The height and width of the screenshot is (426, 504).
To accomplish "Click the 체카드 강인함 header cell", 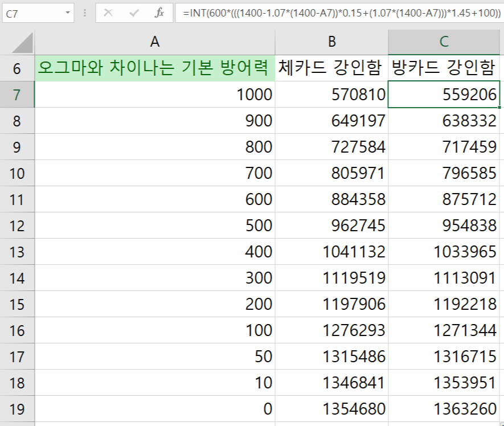I will [331, 69].
